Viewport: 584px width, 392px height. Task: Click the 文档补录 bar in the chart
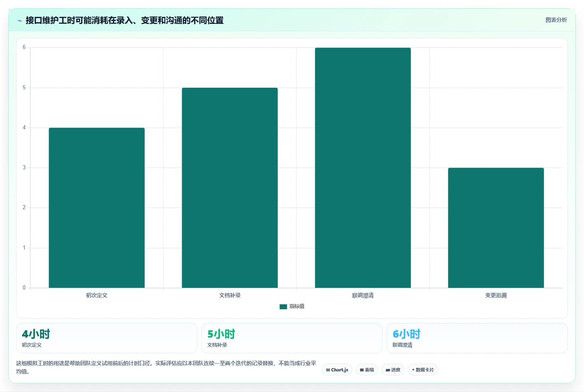click(230, 188)
